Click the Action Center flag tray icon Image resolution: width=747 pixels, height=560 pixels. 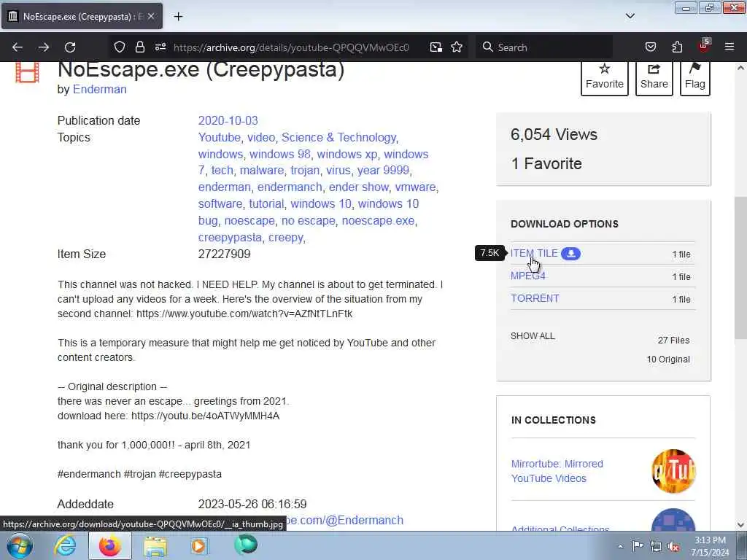point(638,546)
